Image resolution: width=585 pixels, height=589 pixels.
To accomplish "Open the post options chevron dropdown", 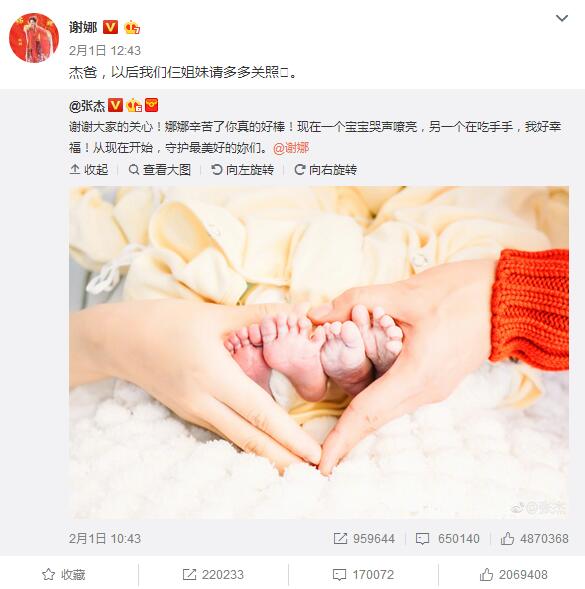I will click(x=562, y=18).
